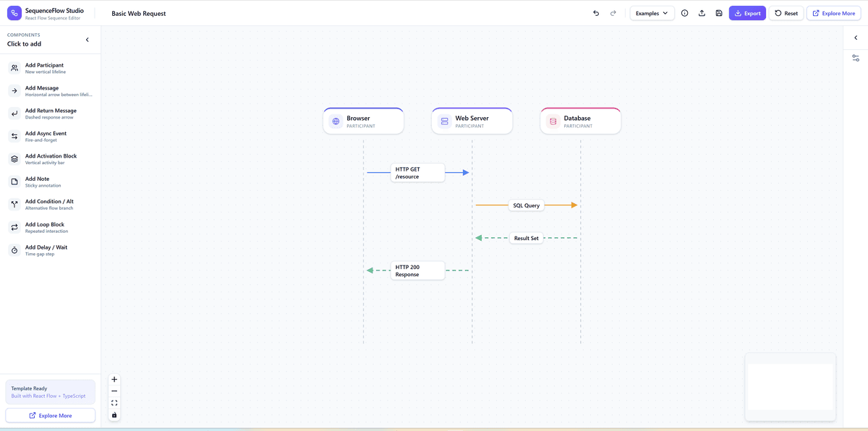868x431 pixels.
Task: Select Add Delay / Wait component
Action: coord(51,250)
